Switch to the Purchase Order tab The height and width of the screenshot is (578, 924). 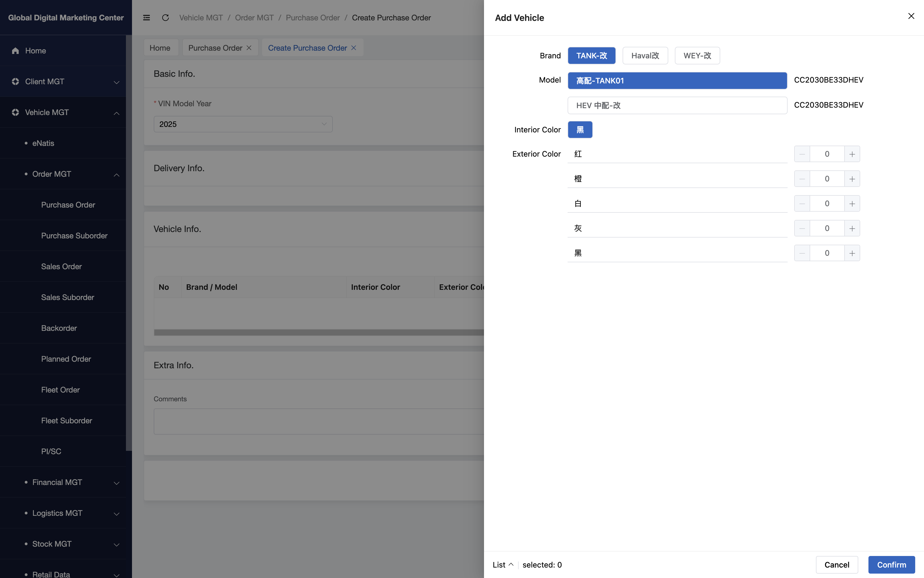215,48
